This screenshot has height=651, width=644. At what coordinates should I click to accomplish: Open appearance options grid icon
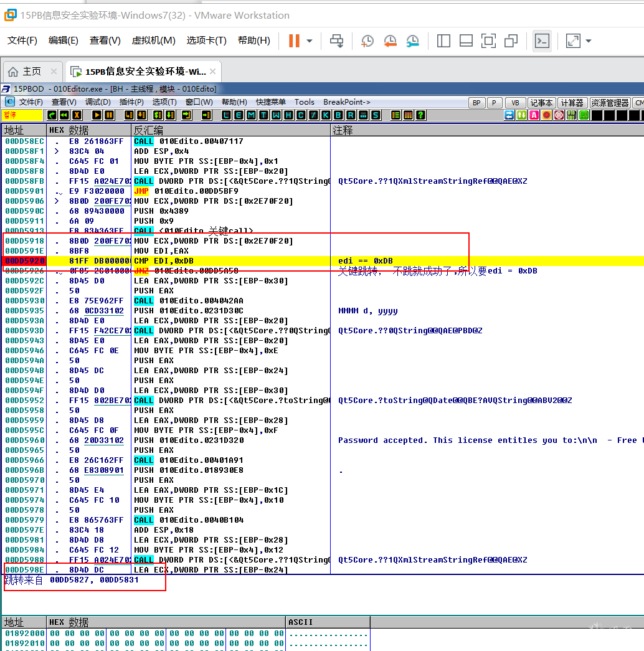(408, 115)
